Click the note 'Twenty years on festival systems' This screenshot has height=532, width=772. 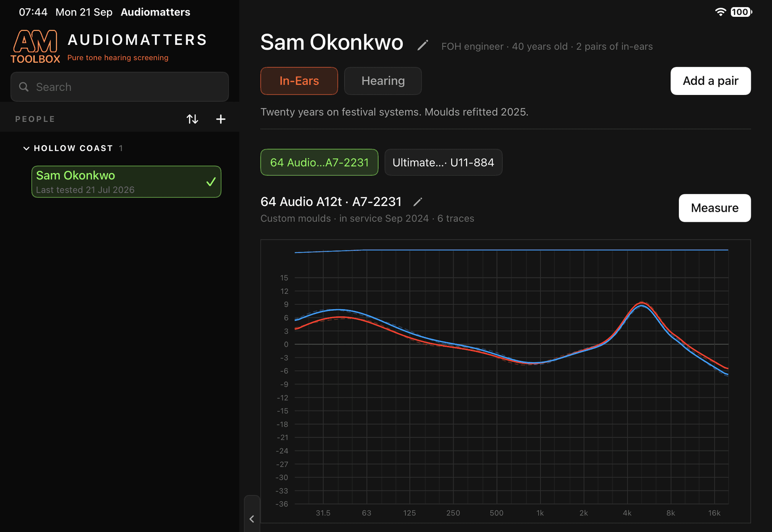[x=394, y=112]
